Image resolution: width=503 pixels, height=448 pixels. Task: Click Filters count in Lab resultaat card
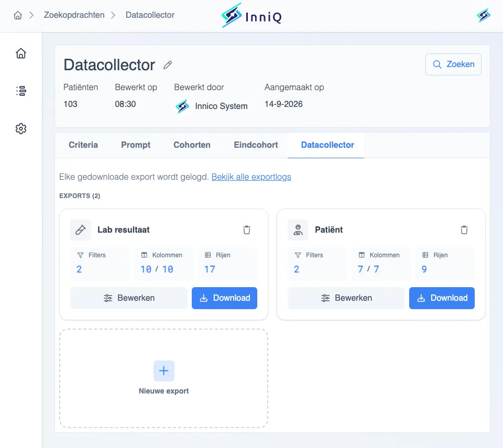(x=100, y=264)
